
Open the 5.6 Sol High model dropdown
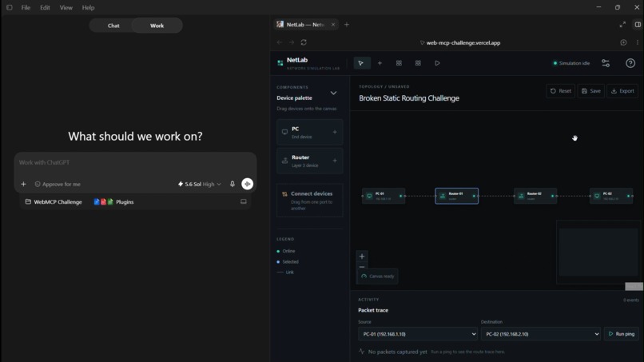[x=199, y=184]
